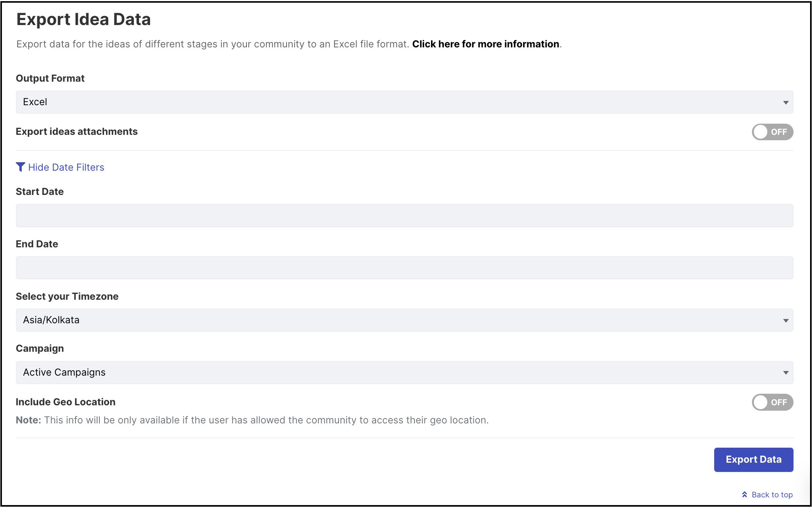Image resolution: width=812 pixels, height=507 pixels.
Task: Focus the End Date input field
Action: point(404,268)
